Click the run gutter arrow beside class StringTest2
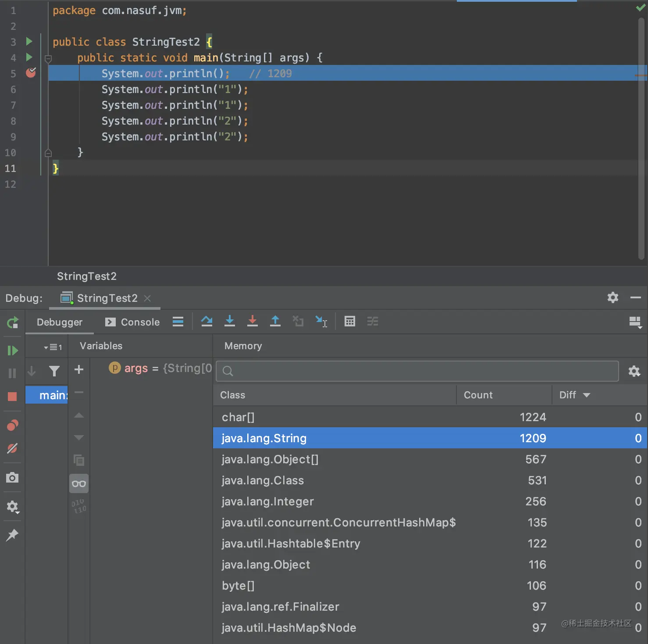 click(x=29, y=42)
